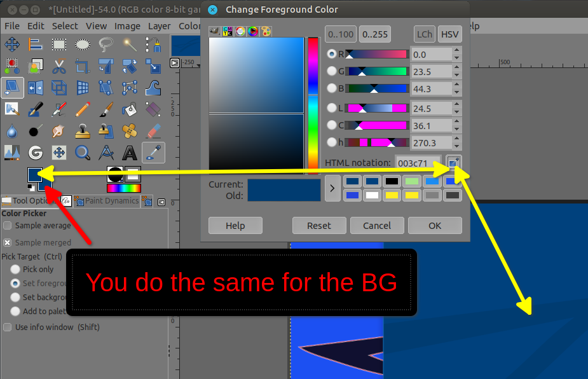Click Cancel in Change Foreground Color dialog
This screenshot has width=588, height=379.
tap(377, 226)
